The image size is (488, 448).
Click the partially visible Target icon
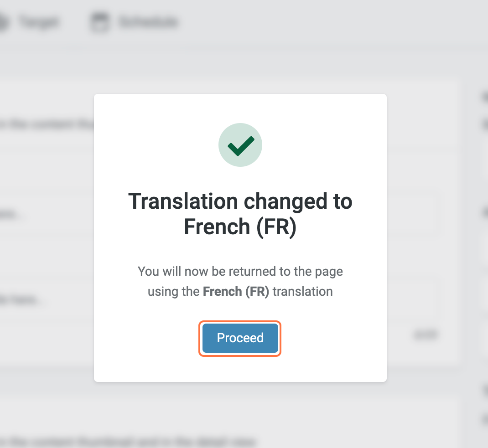4,21
